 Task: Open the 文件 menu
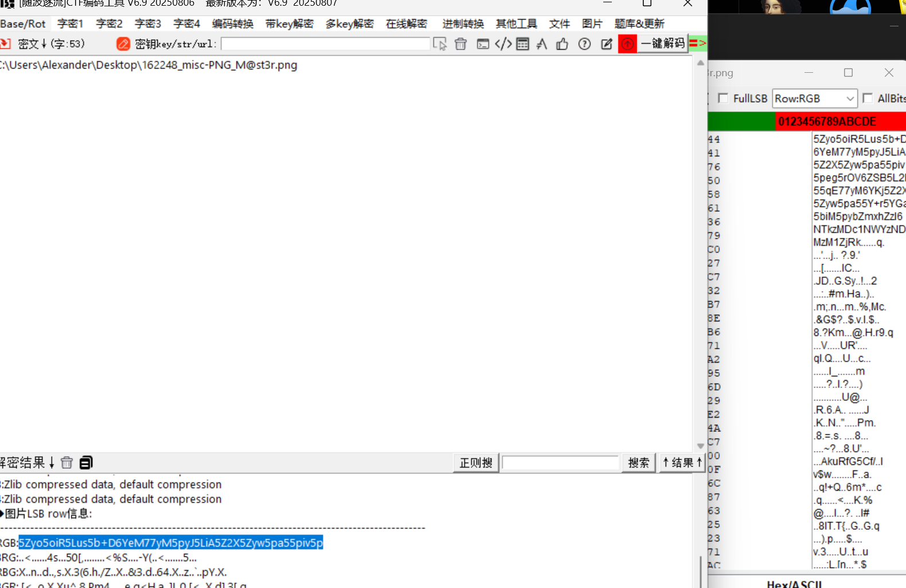(560, 23)
